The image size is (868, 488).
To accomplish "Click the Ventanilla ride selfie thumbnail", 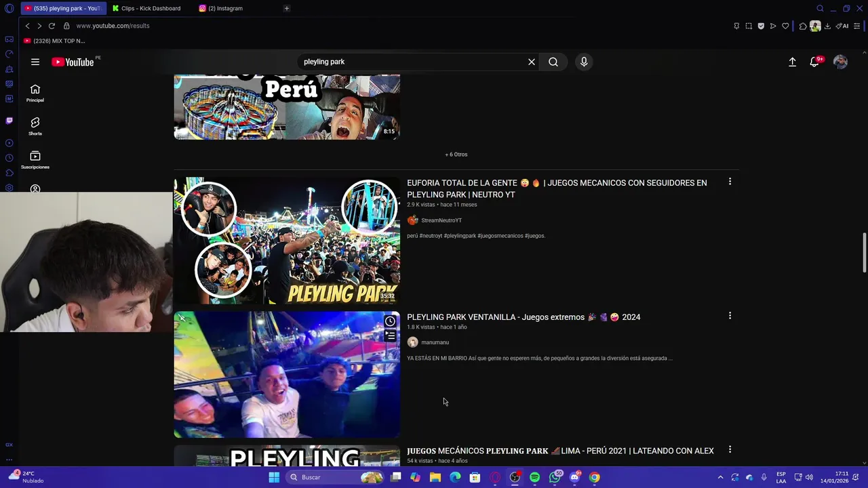I will pos(287,375).
